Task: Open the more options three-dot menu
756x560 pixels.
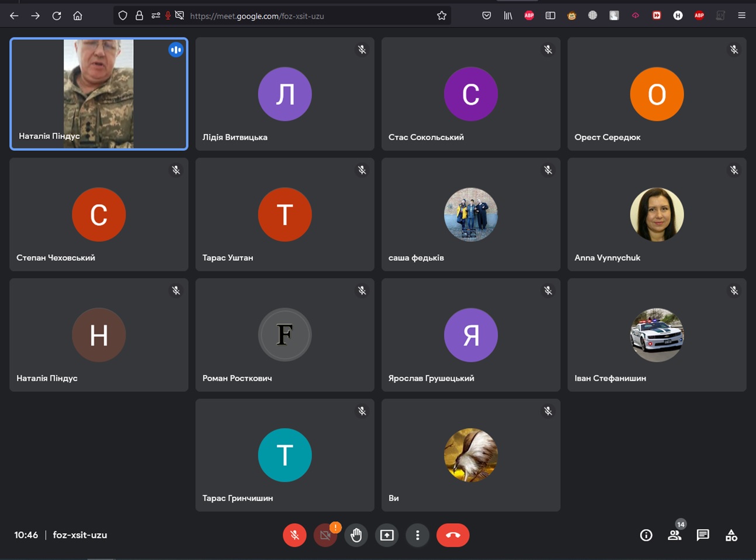Action: click(417, 535)
